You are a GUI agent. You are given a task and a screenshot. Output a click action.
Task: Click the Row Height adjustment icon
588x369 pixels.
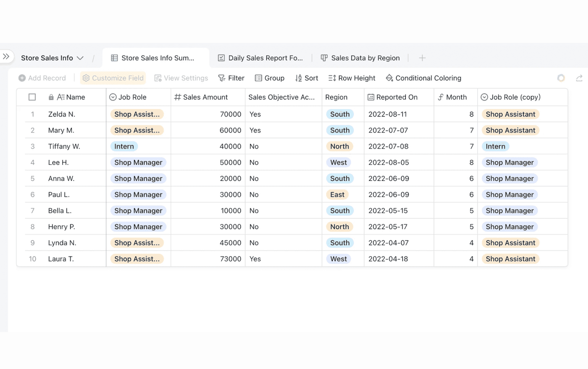(x=331, y=78)
